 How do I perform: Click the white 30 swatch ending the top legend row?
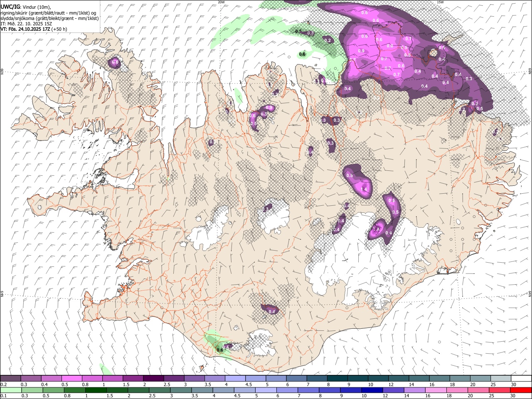pyautogui.click(x=521, y=378)
